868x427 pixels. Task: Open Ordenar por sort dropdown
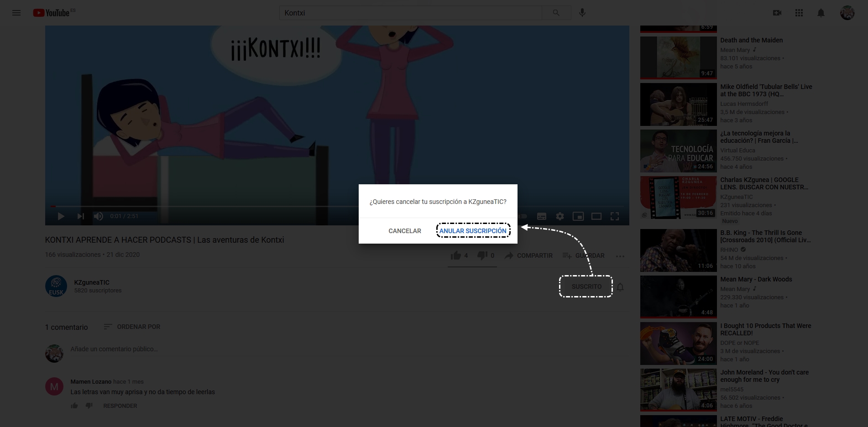(x=132, y=327)
